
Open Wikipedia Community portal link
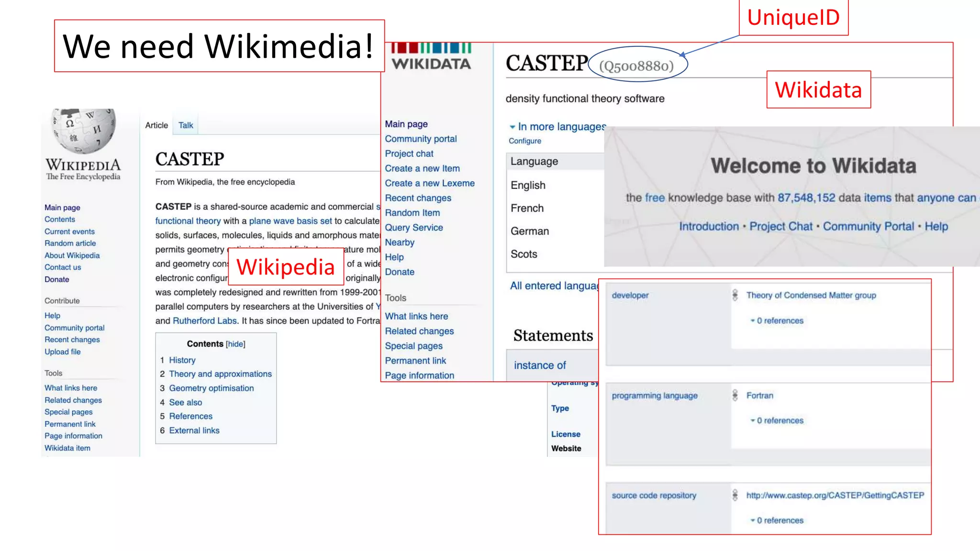point(75,328)
